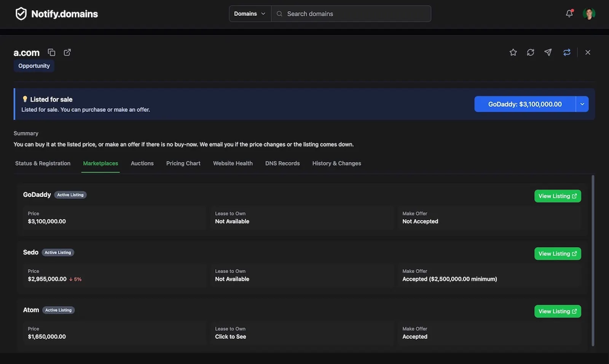
Task: Open the Pricing Chart tab
Action: tap(183, 163)
